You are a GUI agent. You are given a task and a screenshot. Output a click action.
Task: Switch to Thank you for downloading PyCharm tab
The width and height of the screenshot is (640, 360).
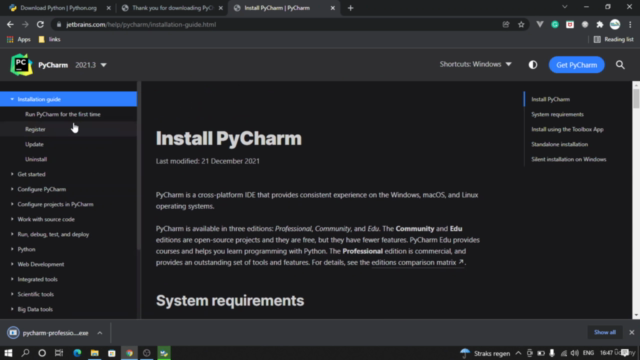(x=172, y=8)
